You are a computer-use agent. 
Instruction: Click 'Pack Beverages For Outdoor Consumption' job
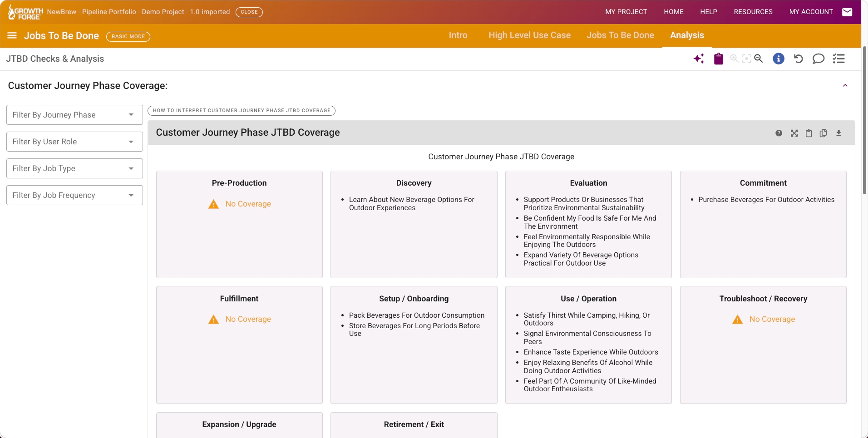coord(417,315)
